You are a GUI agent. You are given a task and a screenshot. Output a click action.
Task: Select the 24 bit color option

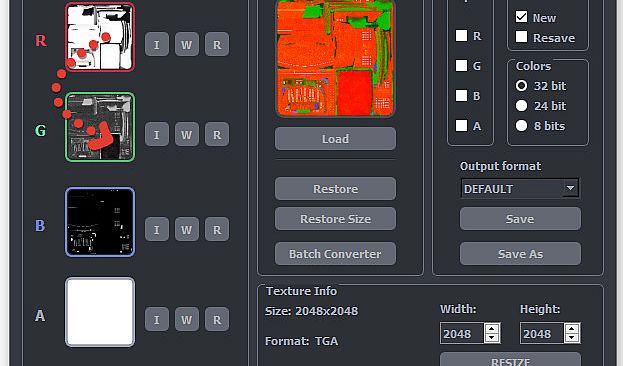521,106
